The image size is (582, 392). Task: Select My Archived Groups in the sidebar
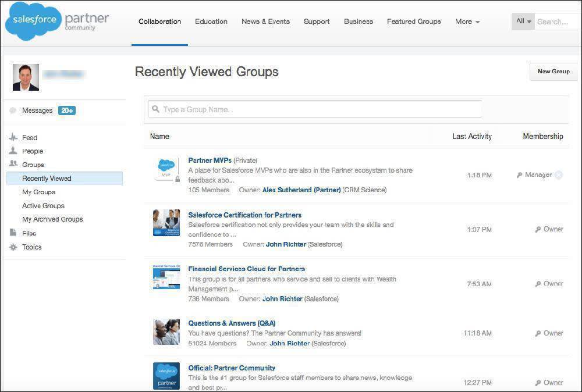coord(52,219)
